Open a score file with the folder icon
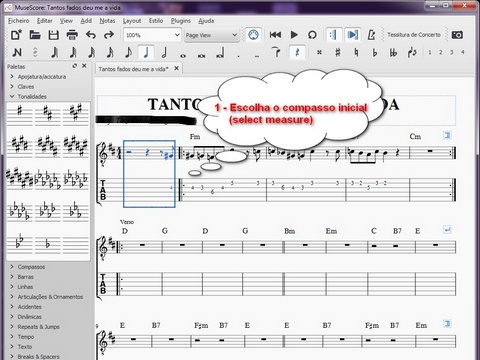480x360 pixels. pyautogui.click(x=35, y=35)
